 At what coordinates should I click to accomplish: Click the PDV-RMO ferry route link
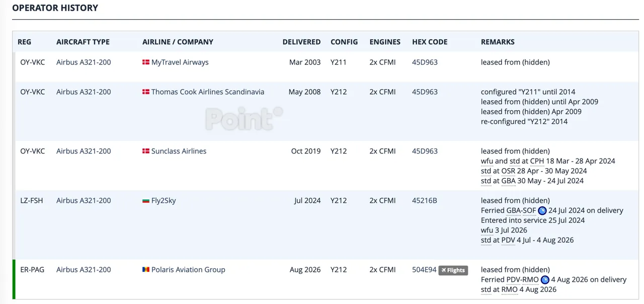pos(522,279)
